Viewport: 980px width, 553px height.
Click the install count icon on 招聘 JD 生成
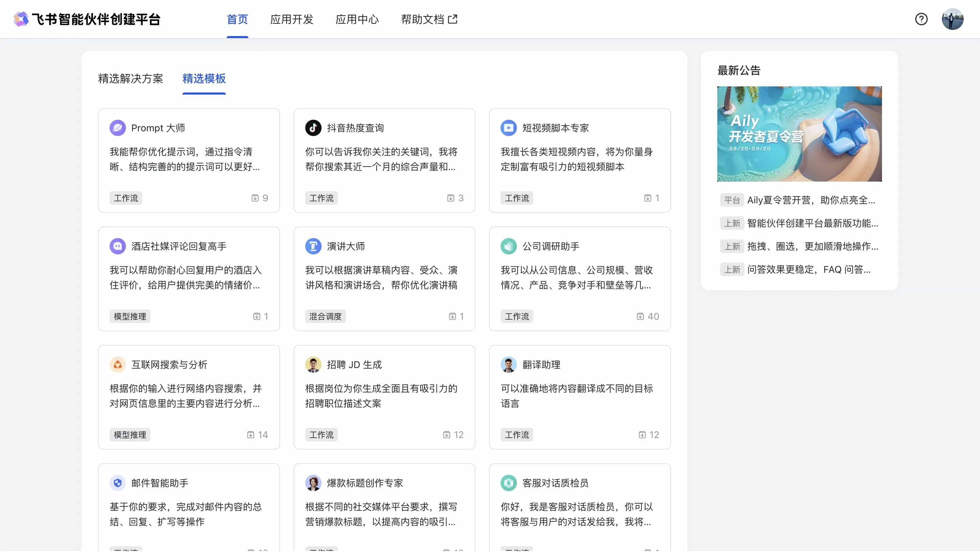point(446,435)
